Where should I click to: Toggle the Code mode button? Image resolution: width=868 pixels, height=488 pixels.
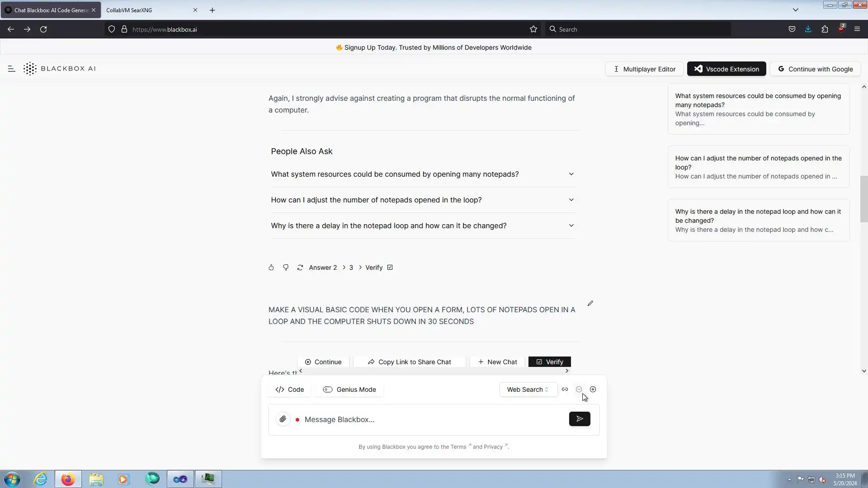(x=290, y=389)
